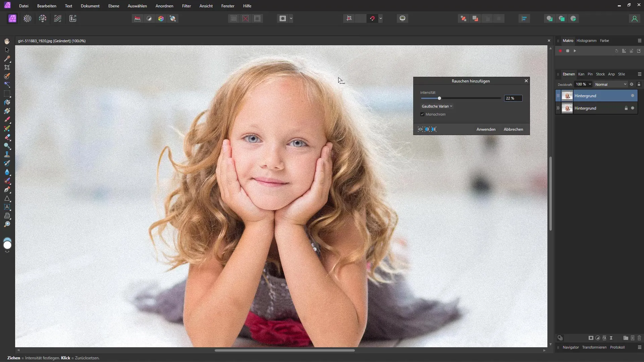Select the Dodge Brush tool

pos(7,146)
